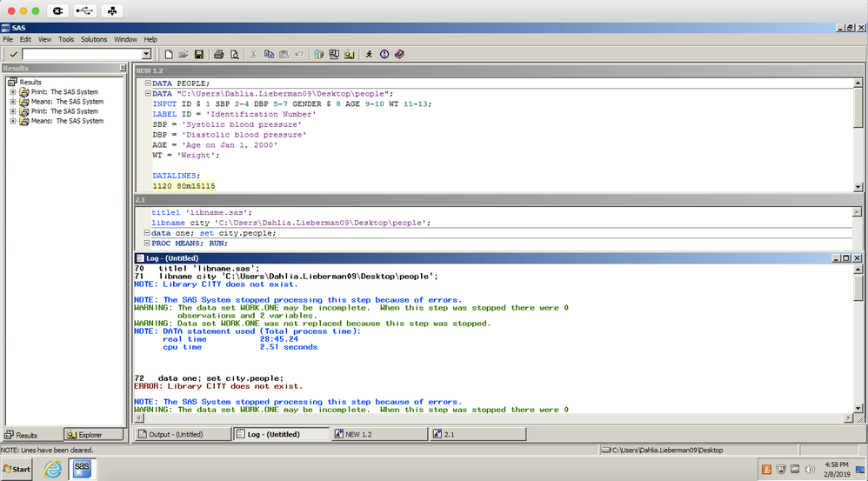This screenshot has height=481, width=868.
Task: Minimize the Log window
Action: 837,258
